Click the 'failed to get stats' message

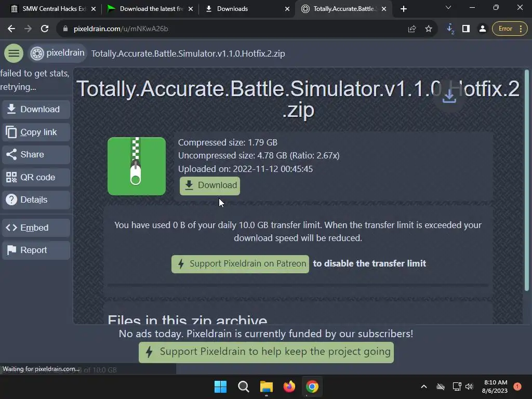coord(35,80)
